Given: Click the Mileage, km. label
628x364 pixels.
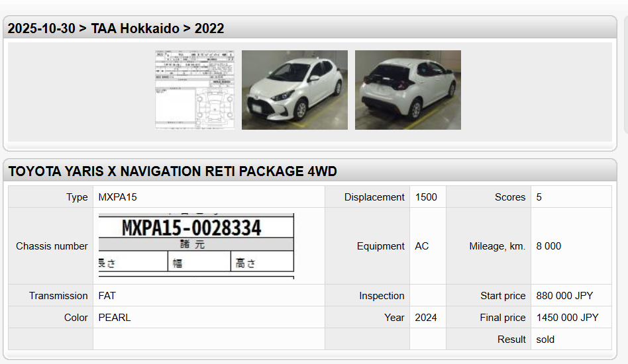Looking at the screenshot, I should coord(497,246).
